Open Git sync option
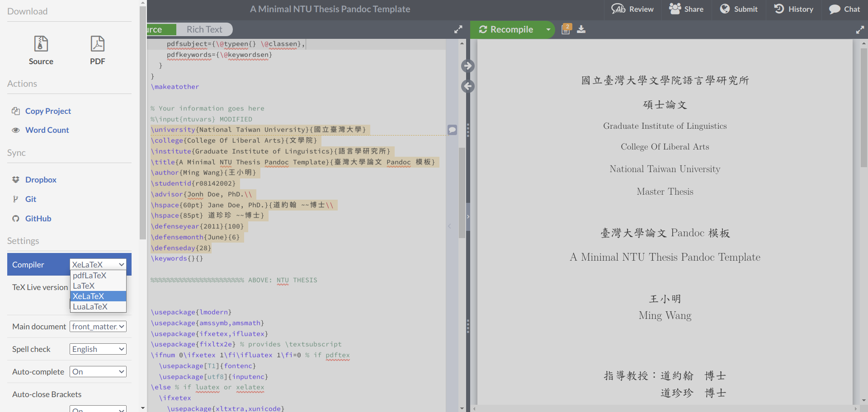 point(31,199)
